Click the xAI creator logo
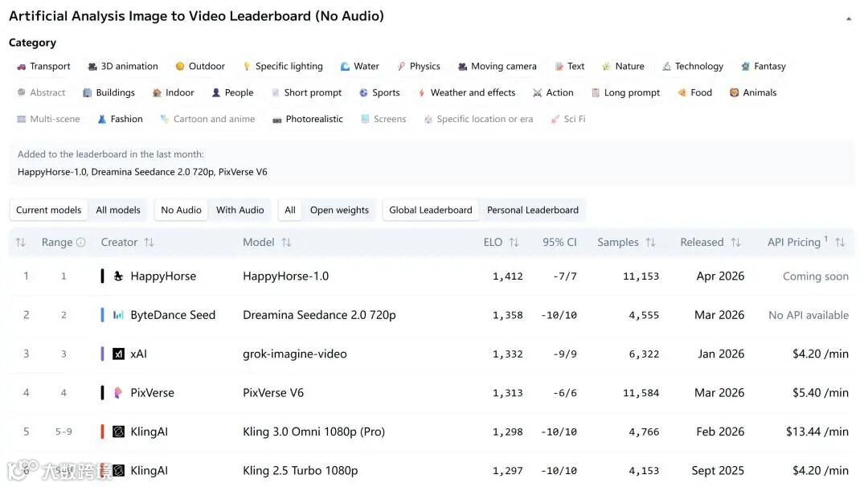868x487 pixels. click(x=119, y=354)
